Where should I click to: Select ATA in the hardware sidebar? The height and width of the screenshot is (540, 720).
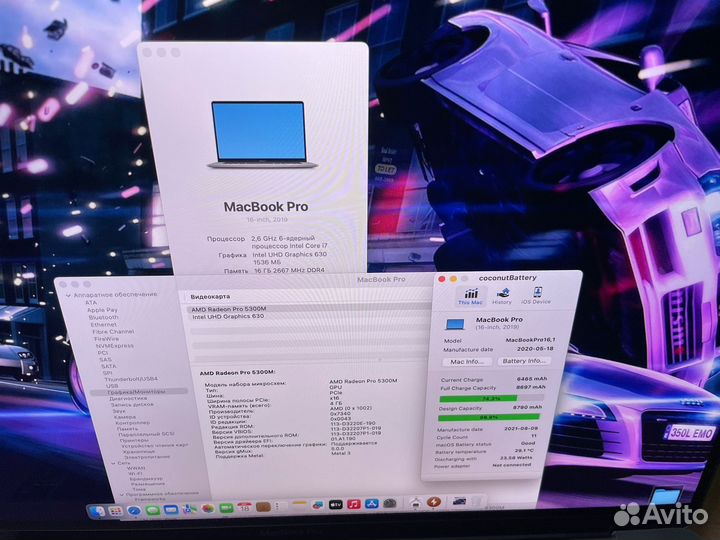tap(91, 303)
